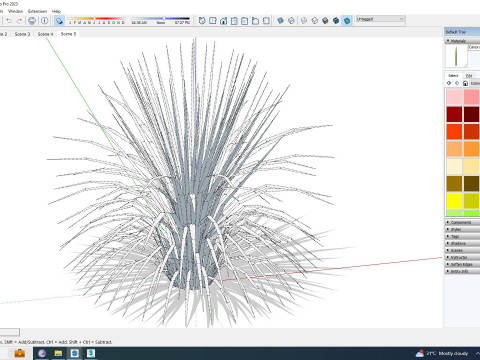Open the Colors library dropdown

coord(475,83)
